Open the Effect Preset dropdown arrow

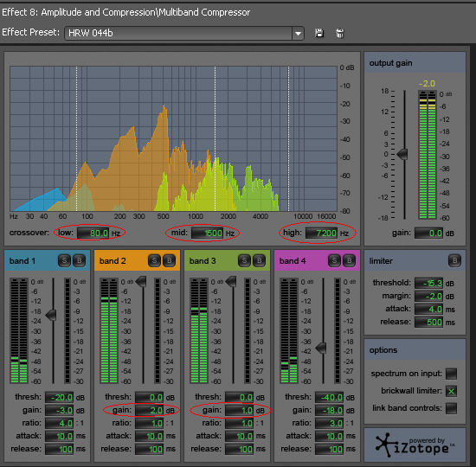298,33
